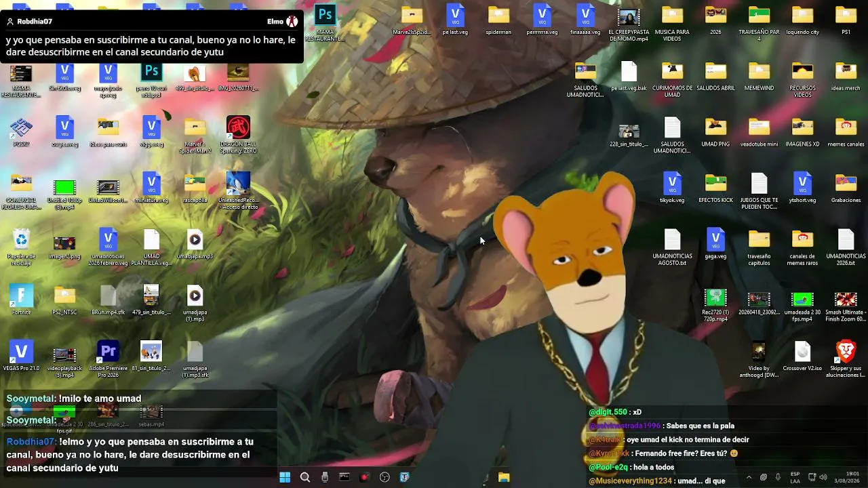The image size is (868, 488).
Task: Select the PS1 folder
Action: [846, 20]
